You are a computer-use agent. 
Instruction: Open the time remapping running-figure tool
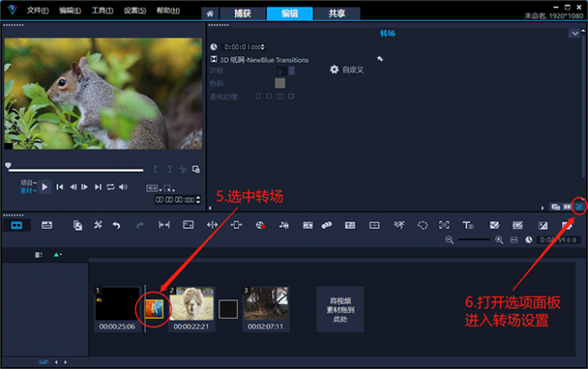click(x=399, y=225)
